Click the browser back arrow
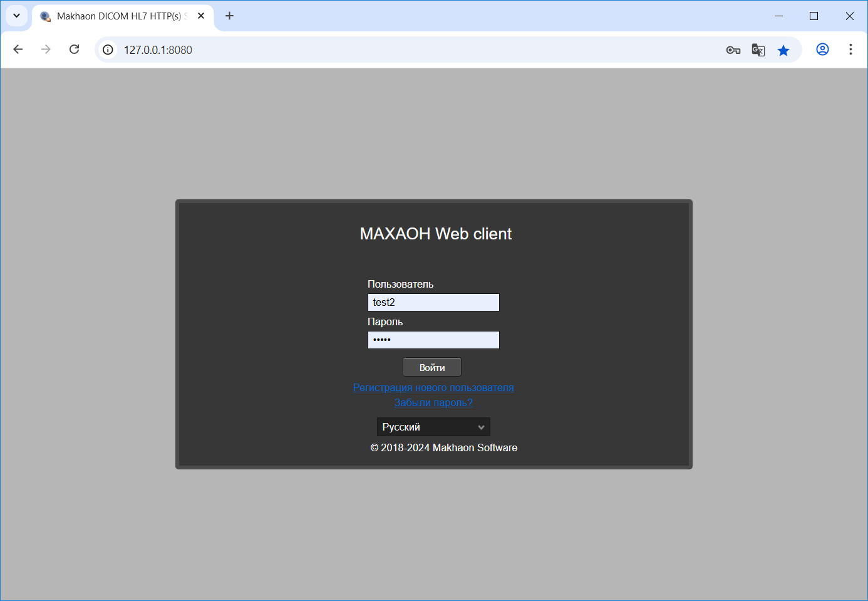This screenshot has height=601, width=868. click(x=18, y=50)
